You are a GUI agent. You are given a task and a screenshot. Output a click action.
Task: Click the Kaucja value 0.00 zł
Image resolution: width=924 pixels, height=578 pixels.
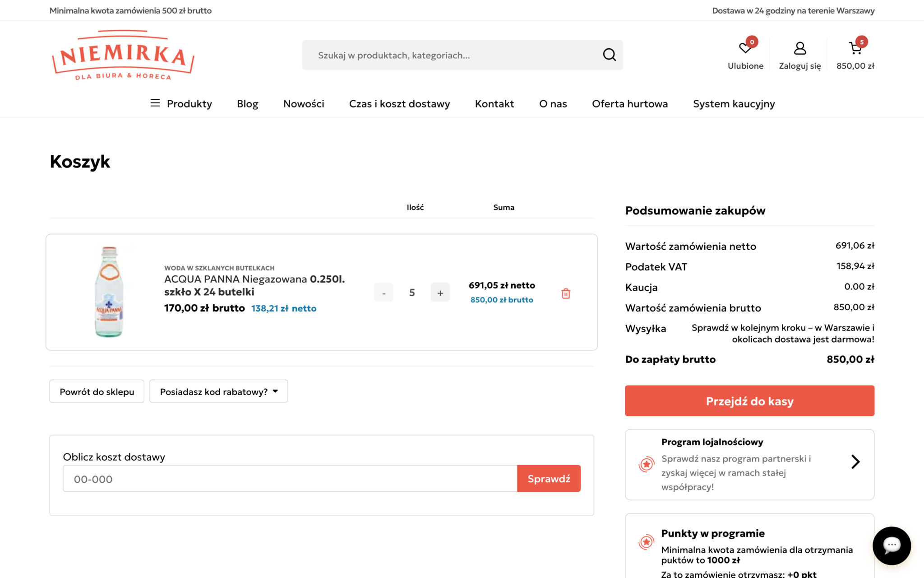859,287
